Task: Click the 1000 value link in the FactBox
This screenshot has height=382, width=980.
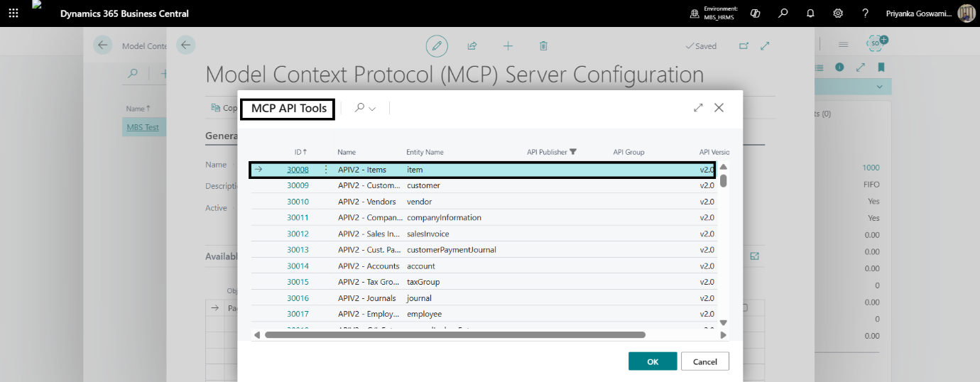Action: point(871,168)
